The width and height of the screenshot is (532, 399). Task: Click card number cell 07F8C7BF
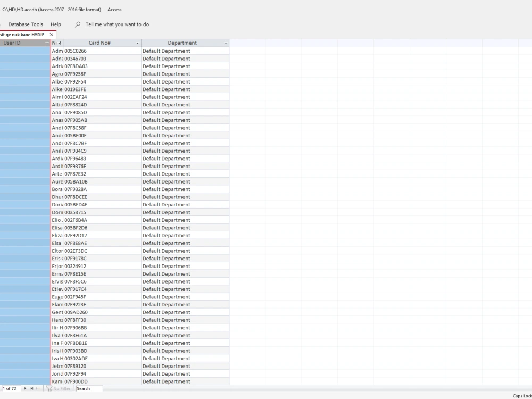tap(102, 143)
